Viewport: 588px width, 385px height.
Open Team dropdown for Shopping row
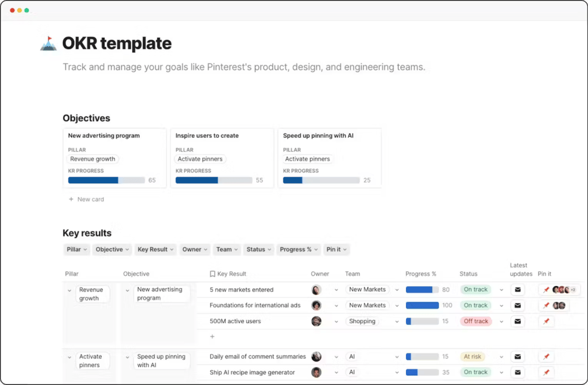[x=396, y=321]
